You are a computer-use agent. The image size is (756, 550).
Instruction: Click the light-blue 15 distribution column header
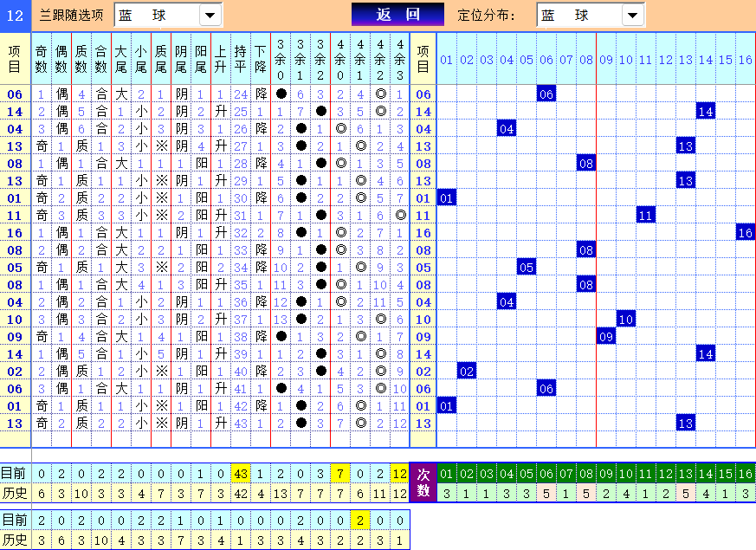click(726, 60)
